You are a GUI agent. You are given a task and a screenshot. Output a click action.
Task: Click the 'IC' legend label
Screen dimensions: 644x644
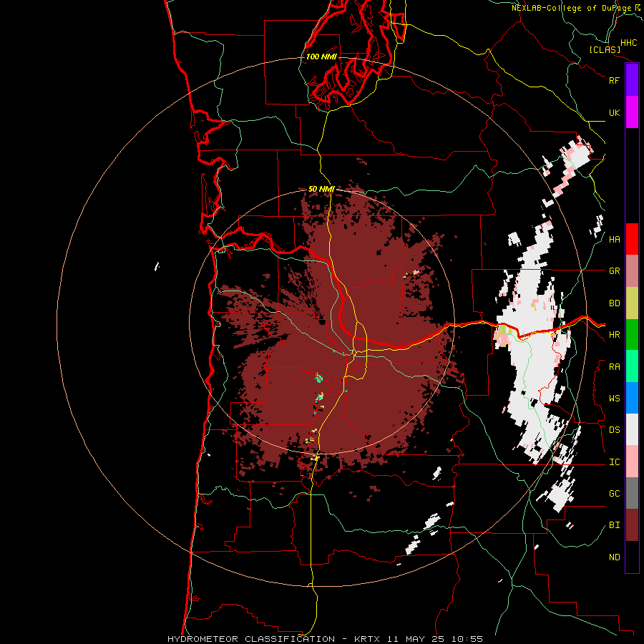point(614,462)
